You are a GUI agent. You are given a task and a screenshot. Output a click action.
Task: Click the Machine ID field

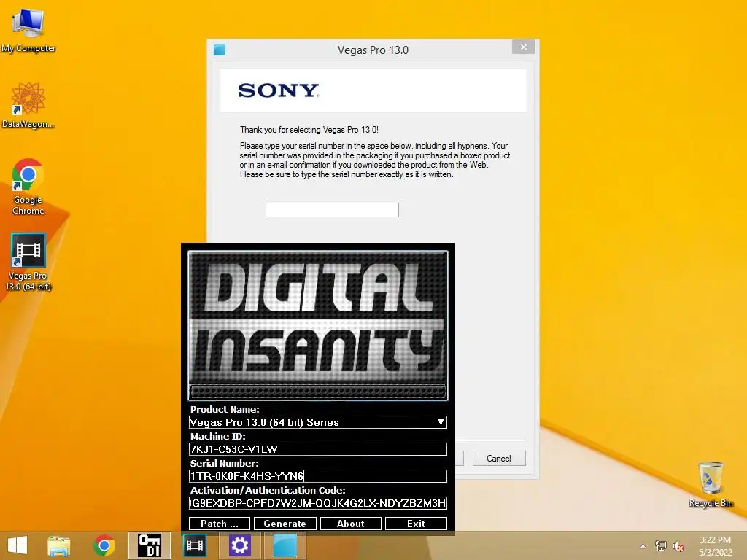(318, 449)
